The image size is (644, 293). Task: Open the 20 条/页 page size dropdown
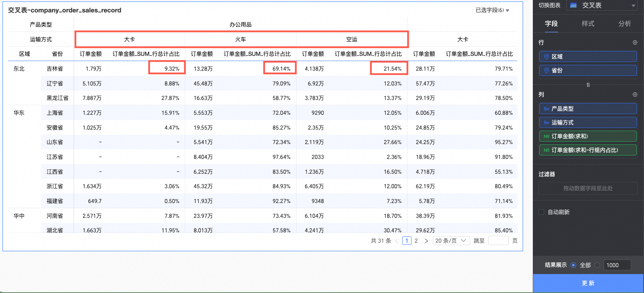click(x=451, y=241)
